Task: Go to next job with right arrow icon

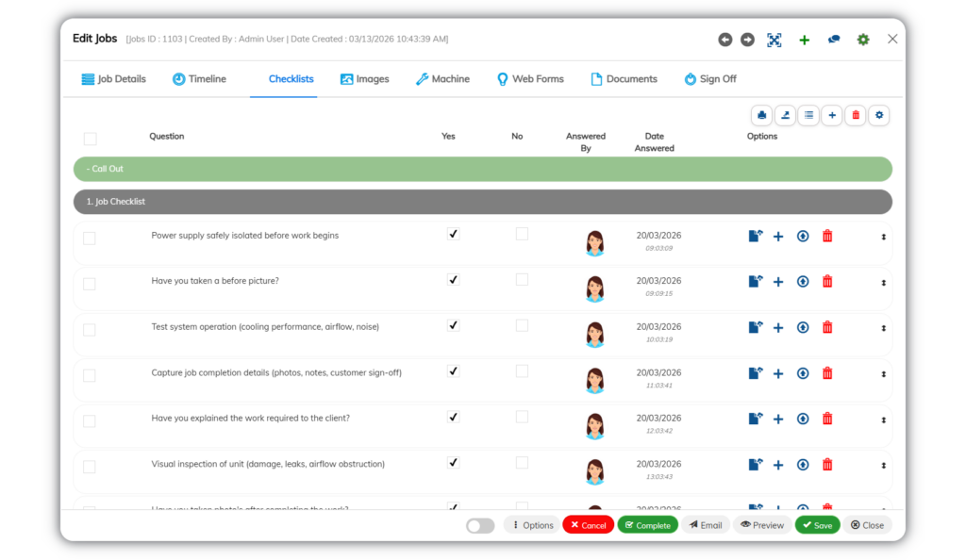Action: point(747,40)
